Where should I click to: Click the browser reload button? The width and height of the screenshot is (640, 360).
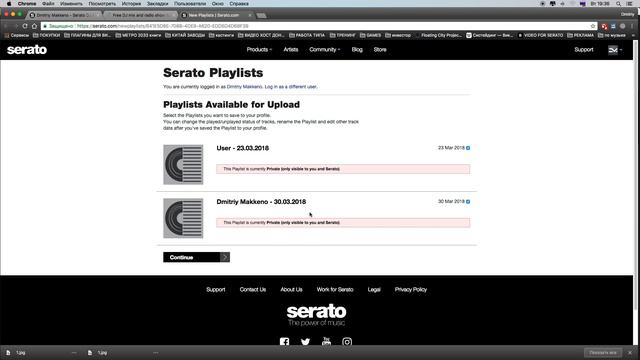(25, 26)
